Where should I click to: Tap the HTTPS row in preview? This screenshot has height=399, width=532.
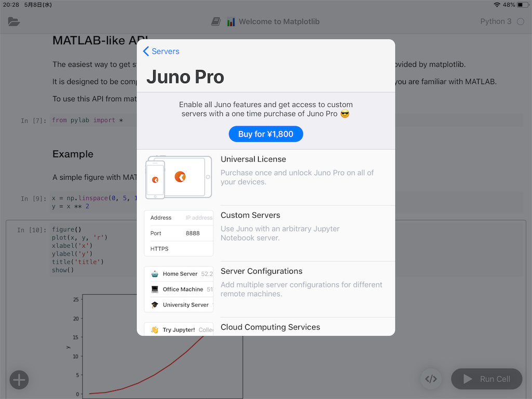pos(179,249)
